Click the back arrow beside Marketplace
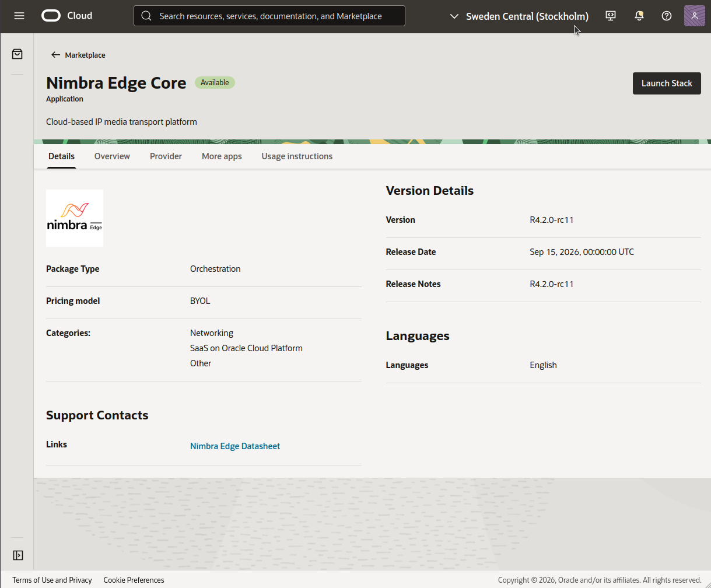The image size is (711, 588). point(55,55)
